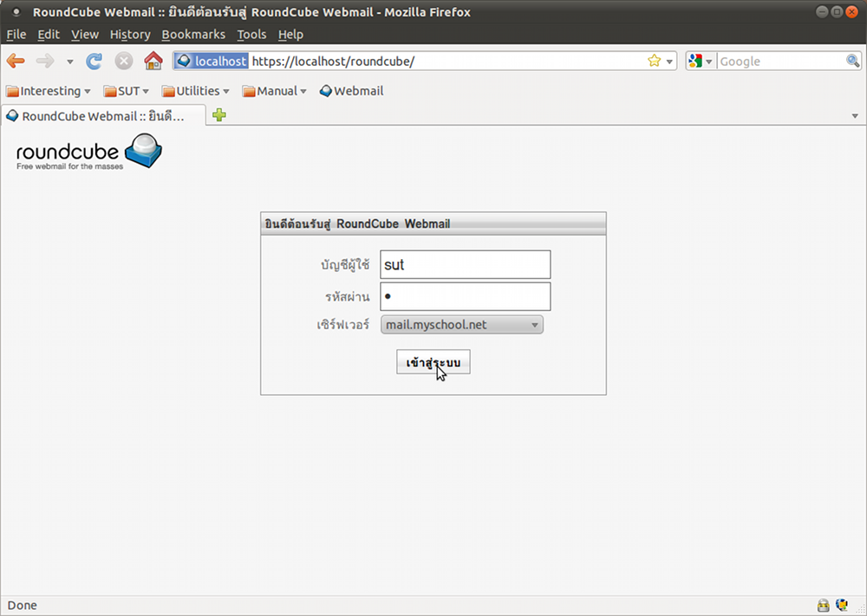Open the URL bar history dropdown arrow
This screenshot has width=867, height=616.
(x=669, y=62)
